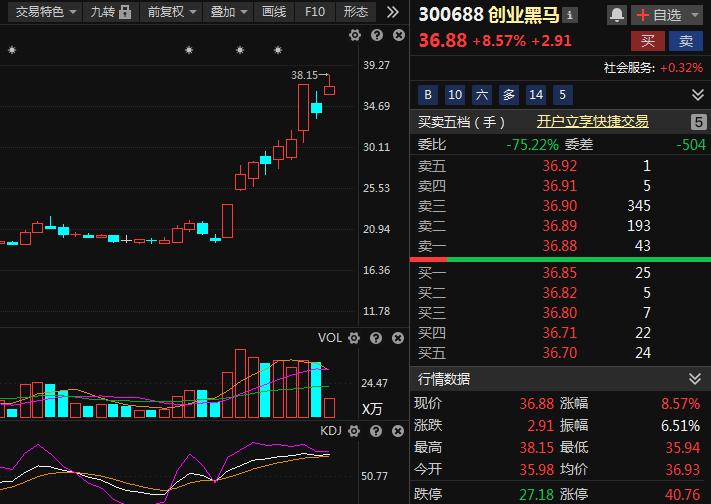The height and width of the screenshot is (504, 711).
Task: Open main K-line chart settings gear
Action: point(355,35)
